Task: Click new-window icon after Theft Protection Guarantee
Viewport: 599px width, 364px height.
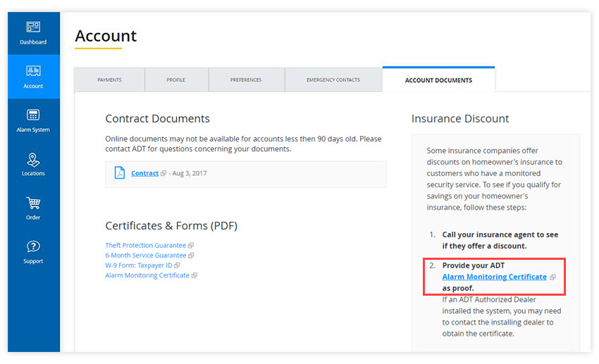Action: 191,245
